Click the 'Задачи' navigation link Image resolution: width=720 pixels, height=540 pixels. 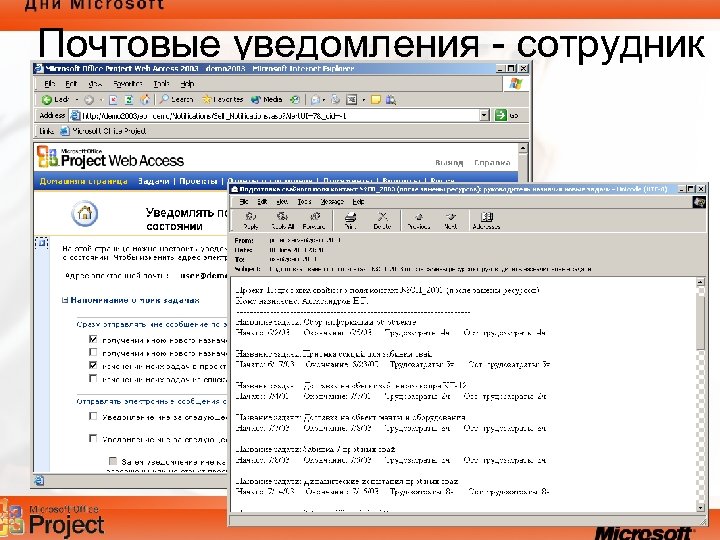coord(153,181)
